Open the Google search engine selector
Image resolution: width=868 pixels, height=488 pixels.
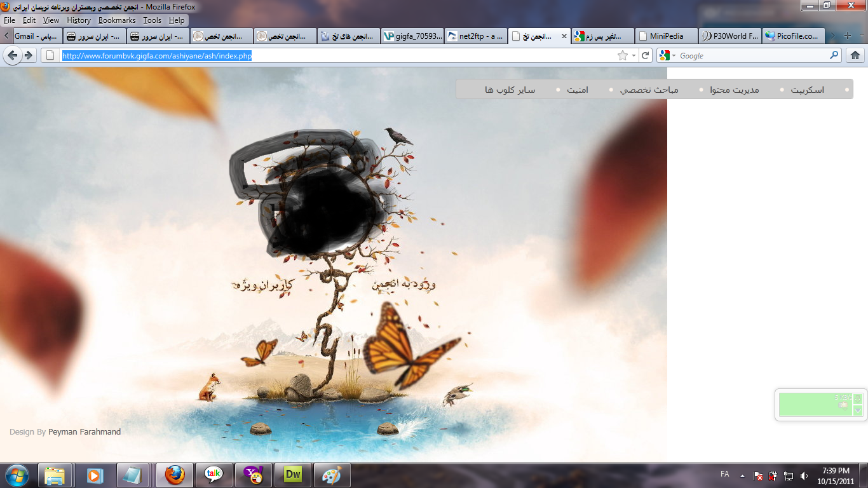point(667,56)
